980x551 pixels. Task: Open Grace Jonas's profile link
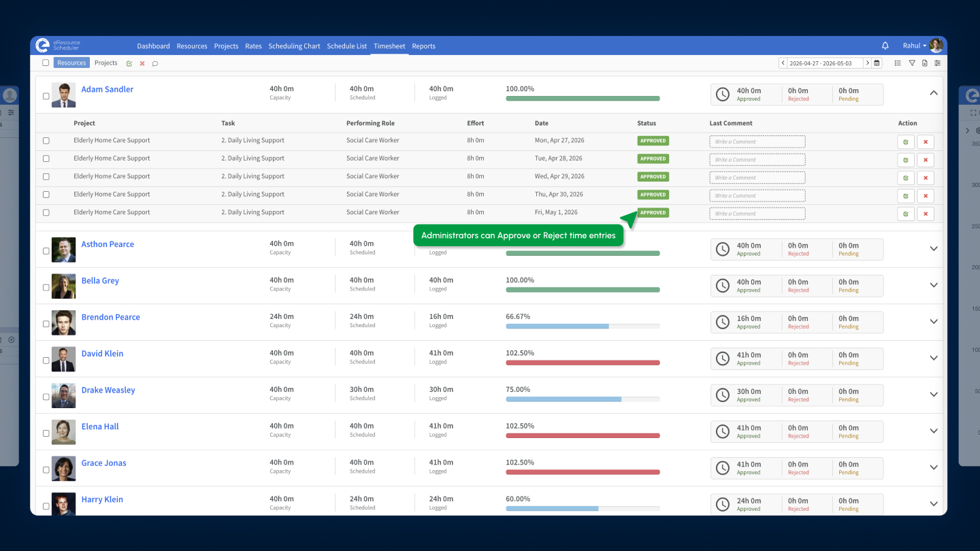[x=103, y=463]
